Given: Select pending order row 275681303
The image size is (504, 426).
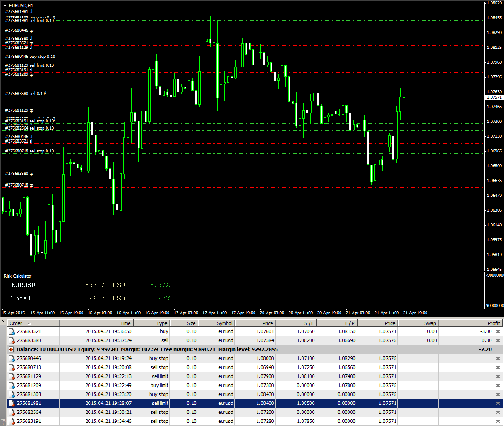Looking at the screenshot, I should coord(255,394).
